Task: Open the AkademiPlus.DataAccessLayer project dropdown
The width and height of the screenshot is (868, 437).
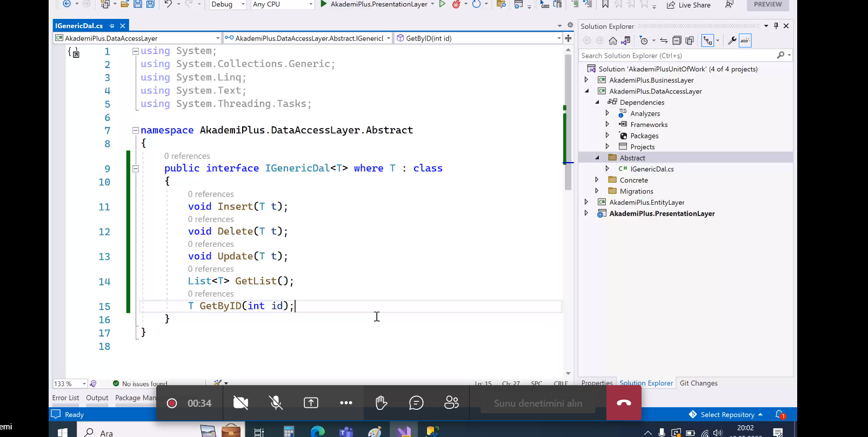Action: point(137,38)
